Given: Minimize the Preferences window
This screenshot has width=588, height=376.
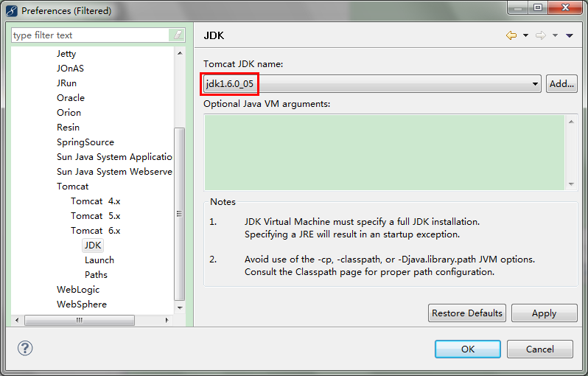Looking at the screenshot, I should coord(518,7).
